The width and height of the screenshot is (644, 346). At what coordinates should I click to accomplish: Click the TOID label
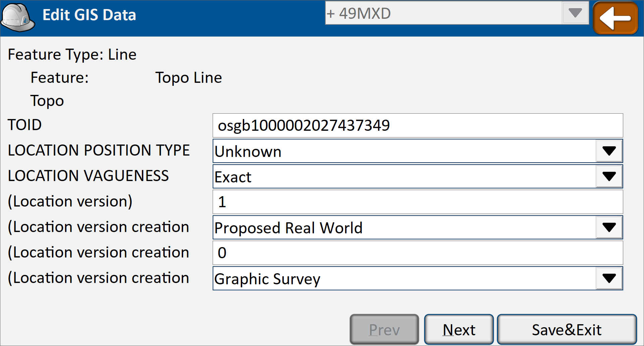[x=25, y=125]
